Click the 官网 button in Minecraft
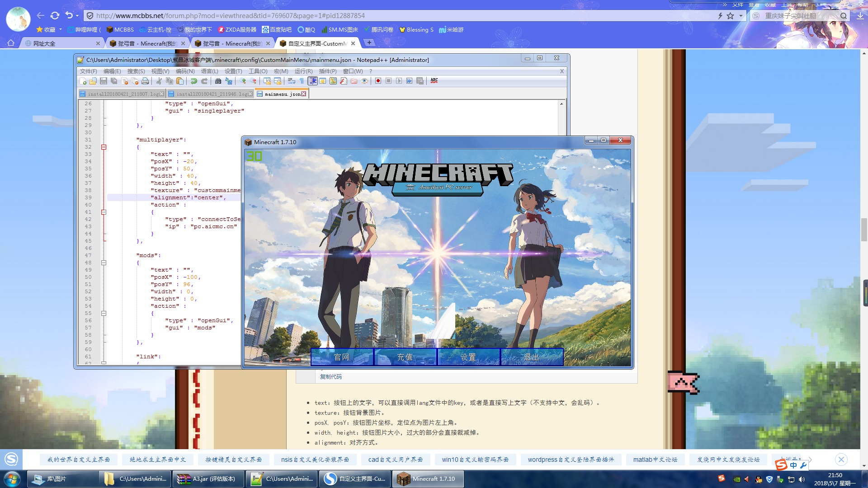 pos(342,357)
